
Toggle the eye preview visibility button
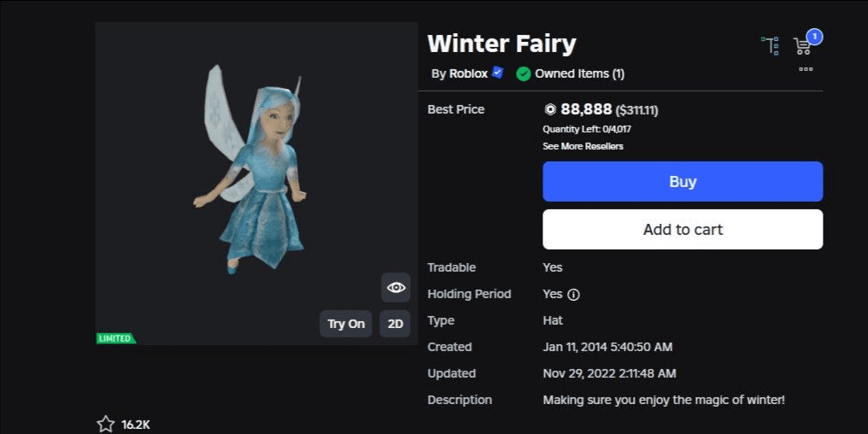396,287
